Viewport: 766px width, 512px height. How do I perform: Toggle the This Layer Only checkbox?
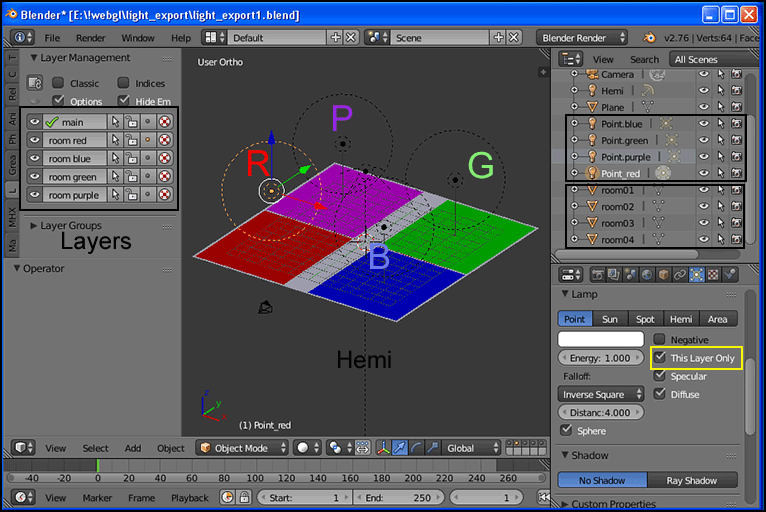(660, 357)
